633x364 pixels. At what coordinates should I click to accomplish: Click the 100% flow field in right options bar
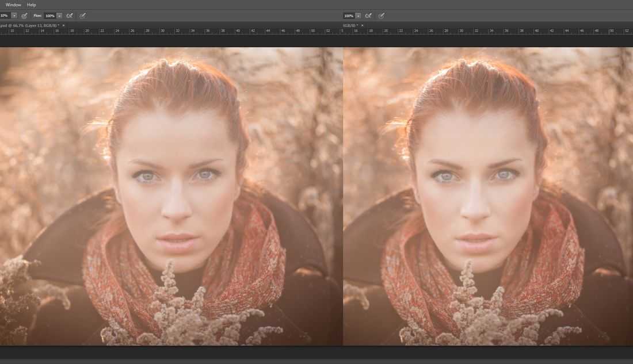(349, 16)
